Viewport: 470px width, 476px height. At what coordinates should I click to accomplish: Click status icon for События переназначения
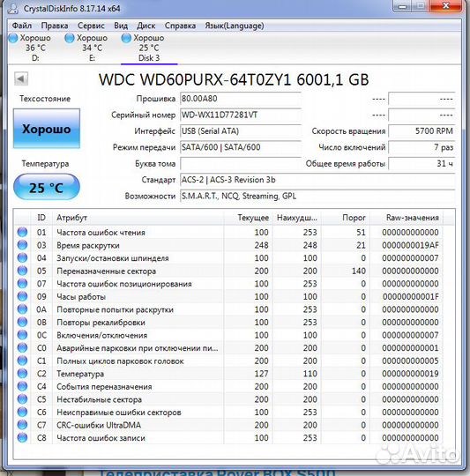[22, 386]
